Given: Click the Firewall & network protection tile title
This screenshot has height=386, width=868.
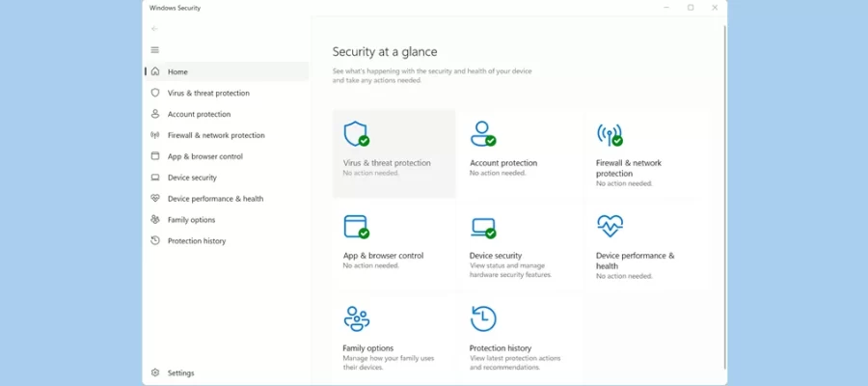Looking at the screenshot, I should pyautogui.click(x=628, y=168).
